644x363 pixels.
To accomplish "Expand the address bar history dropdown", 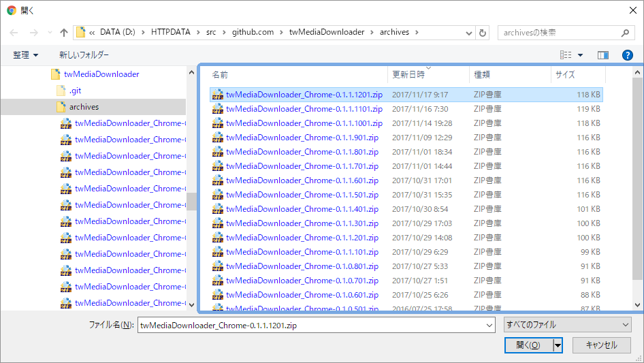I will coord(468,33).
